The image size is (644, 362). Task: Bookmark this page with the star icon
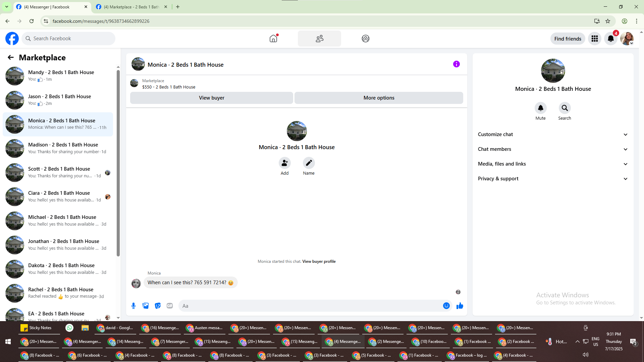click(x=608, y=21)
